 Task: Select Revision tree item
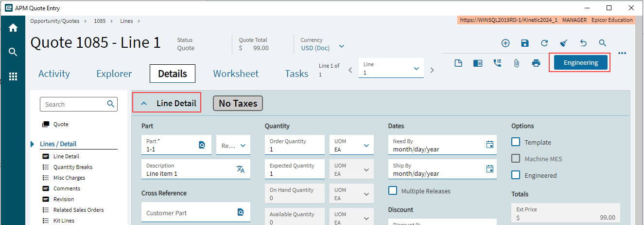point(64,199)
